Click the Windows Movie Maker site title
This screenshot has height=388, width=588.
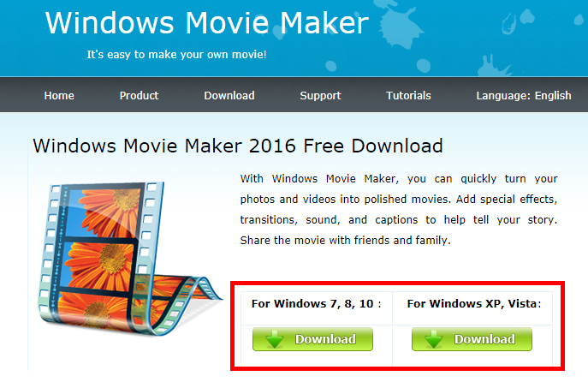[x=207, y=23]
